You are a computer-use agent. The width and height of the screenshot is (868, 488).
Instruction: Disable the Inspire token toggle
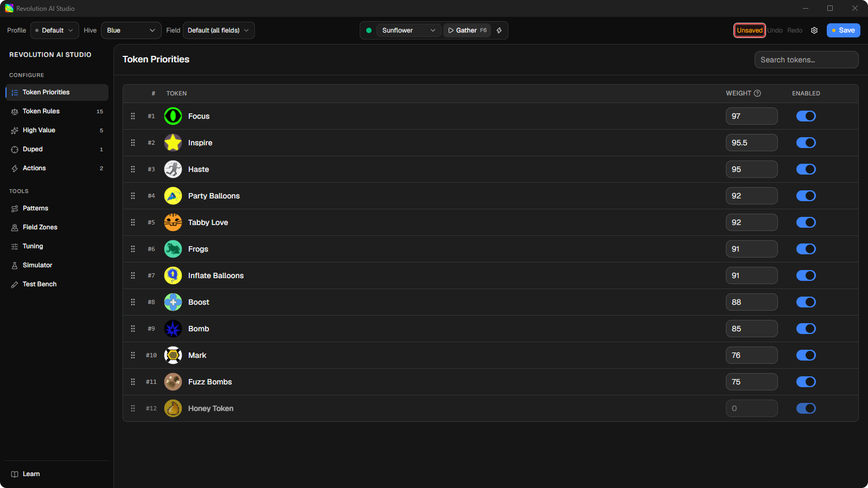(806, 143)
